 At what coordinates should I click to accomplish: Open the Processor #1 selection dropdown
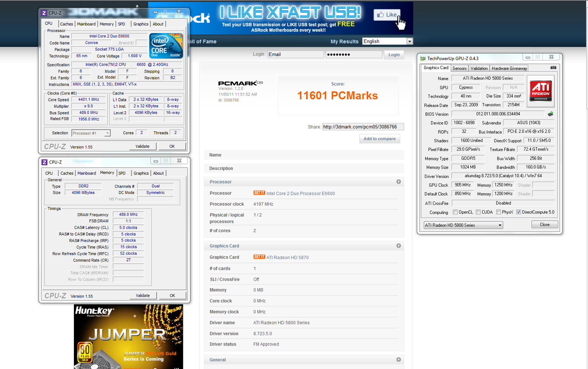(91, 133)
